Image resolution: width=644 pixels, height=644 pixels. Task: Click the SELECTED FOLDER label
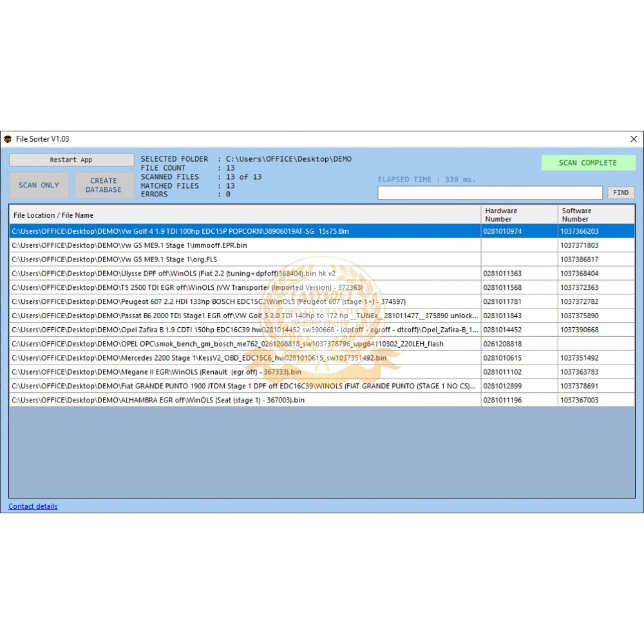[174, 159]
